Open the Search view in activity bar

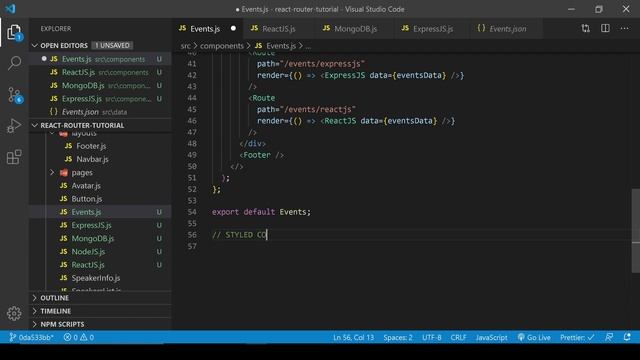[14, 63]
